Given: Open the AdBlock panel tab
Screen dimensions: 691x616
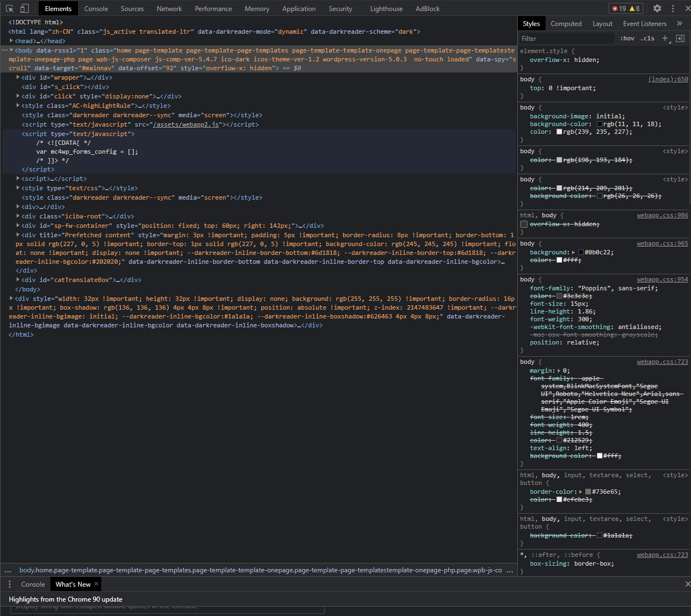Looking at the screenshot, I should click(428, 9).
